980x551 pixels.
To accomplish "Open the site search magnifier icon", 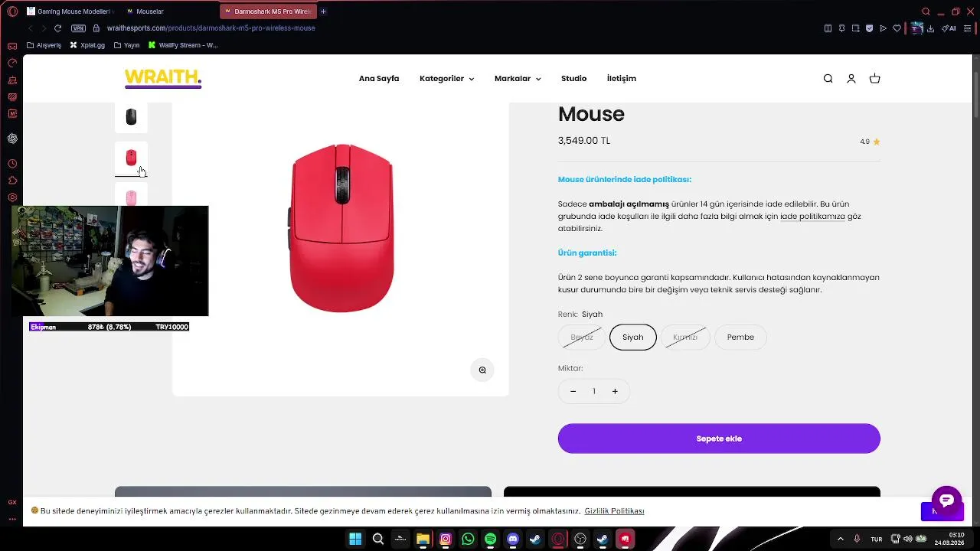I will pos(828,79).
